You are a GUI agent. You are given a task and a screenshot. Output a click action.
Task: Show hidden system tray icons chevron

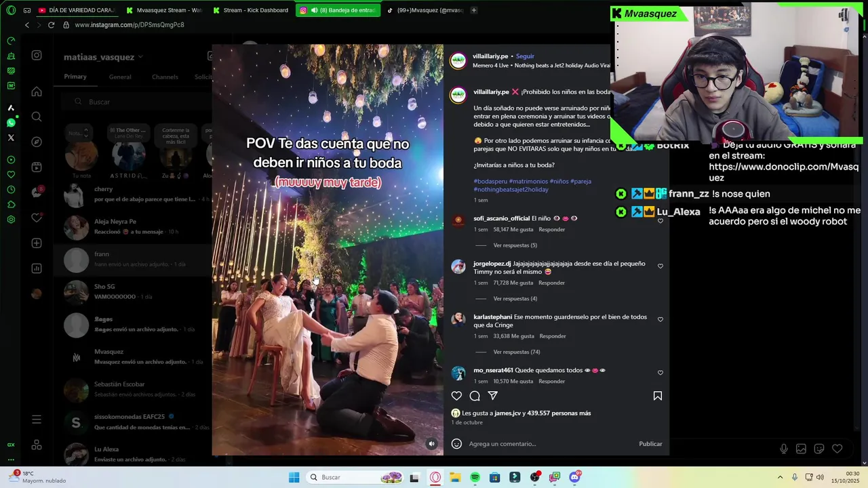pyautogui.click(x=780, y=477)
